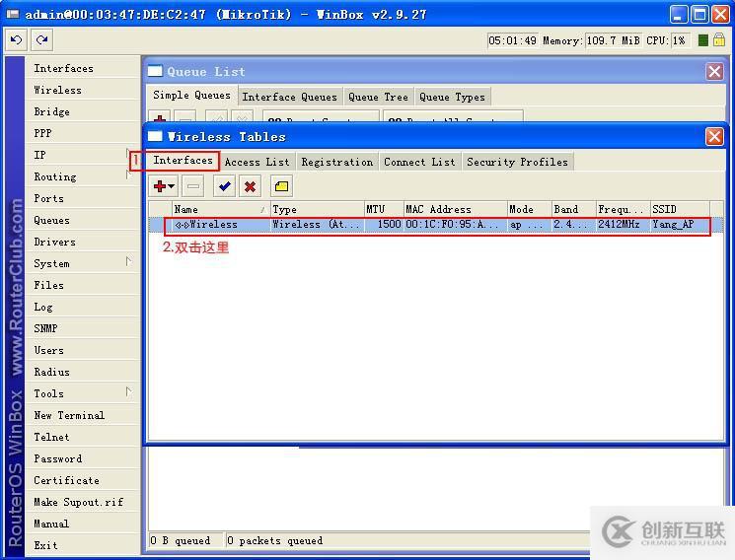The height and width of the screenshot is (560, 735).
Task: Expand the System submenu
Action: click(83, 263)
